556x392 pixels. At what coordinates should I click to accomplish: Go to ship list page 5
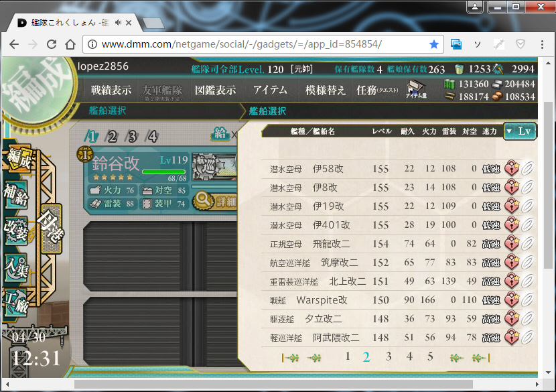coord(430,356)
